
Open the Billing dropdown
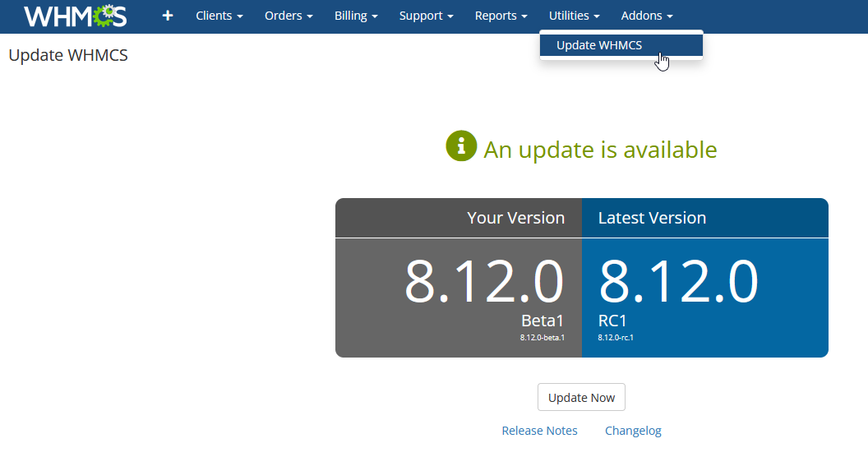[x=356, y=16]
